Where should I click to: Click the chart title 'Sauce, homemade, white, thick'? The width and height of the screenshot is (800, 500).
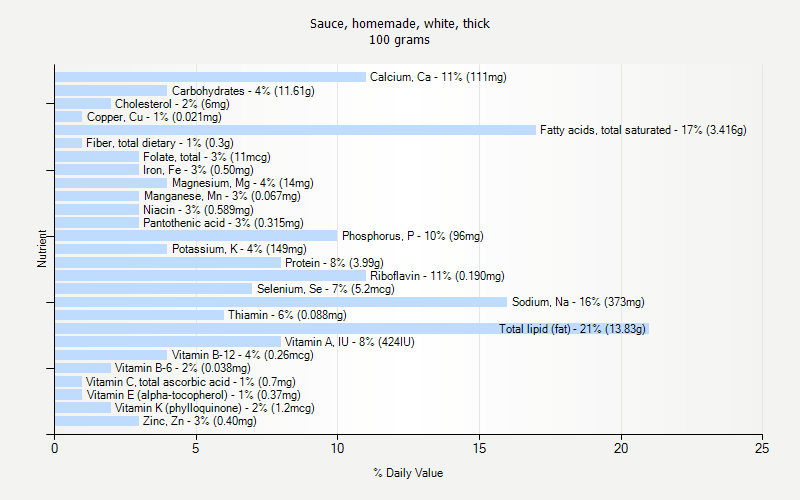pos(400,24)
